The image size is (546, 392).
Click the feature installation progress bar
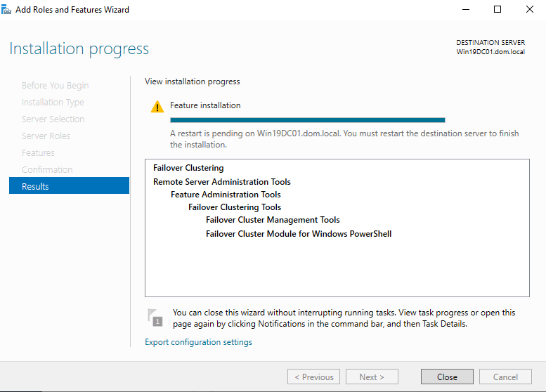point(307,120)
